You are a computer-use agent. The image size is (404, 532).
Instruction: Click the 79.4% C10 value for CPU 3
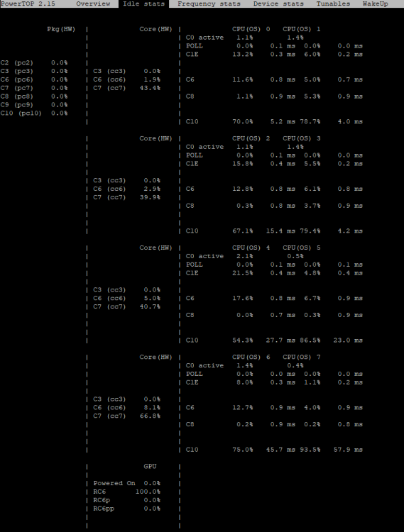click(310, 231)
